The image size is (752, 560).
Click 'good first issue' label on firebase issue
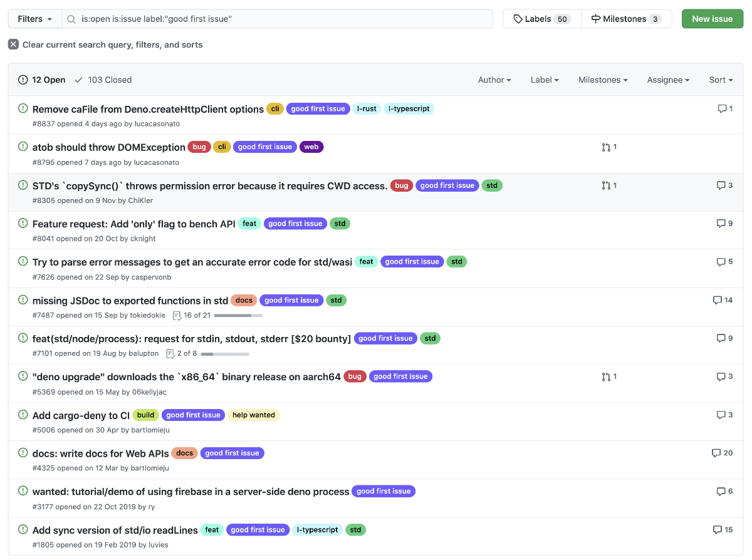384,491
